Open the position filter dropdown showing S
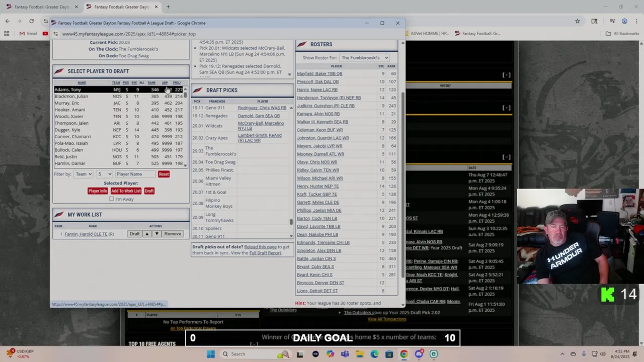 coord(104,174)
